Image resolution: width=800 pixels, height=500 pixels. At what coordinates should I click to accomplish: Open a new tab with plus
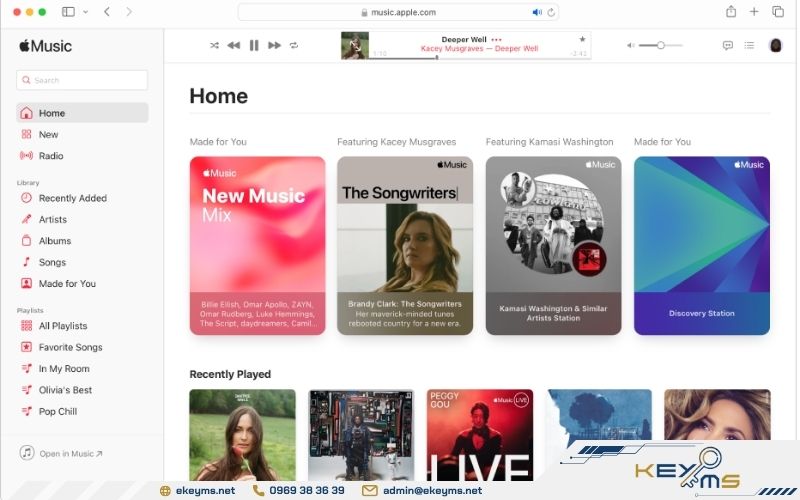coord(754,11)
